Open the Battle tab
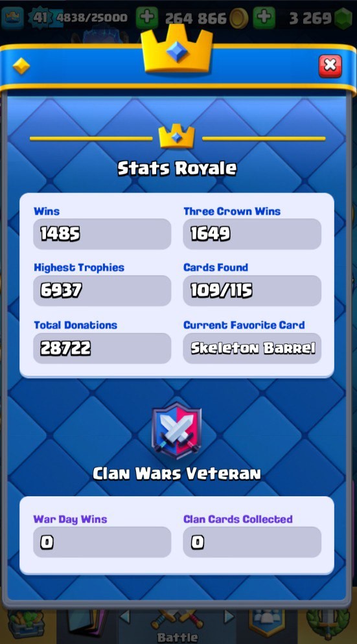This screenshot has width=357, height=644. (x=178, y=627)
